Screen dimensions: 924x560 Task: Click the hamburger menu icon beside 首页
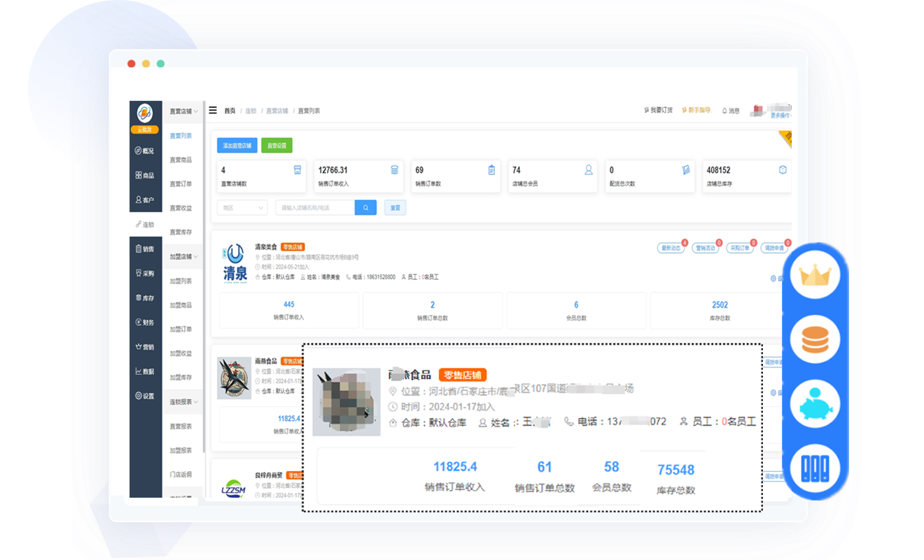(213, 111)
